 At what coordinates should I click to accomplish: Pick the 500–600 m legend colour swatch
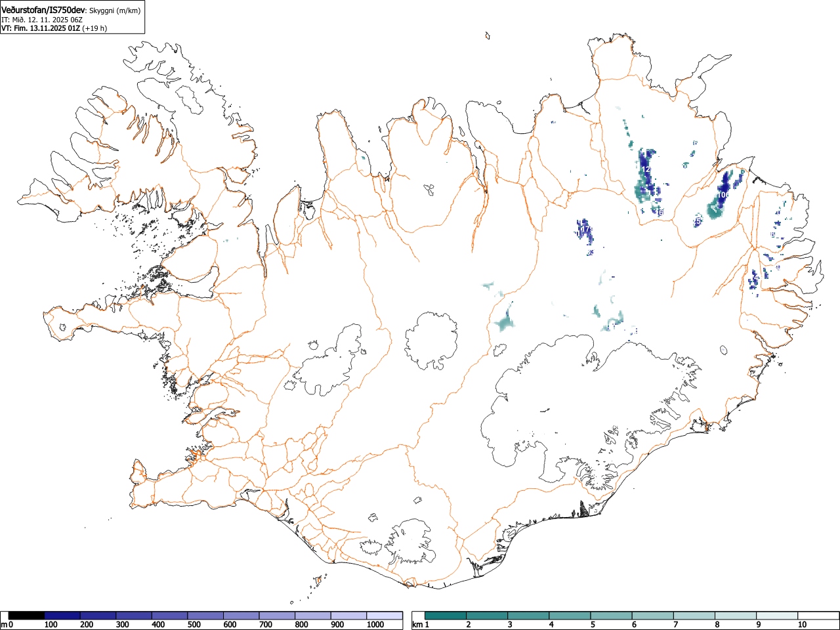tap(205, 616)
